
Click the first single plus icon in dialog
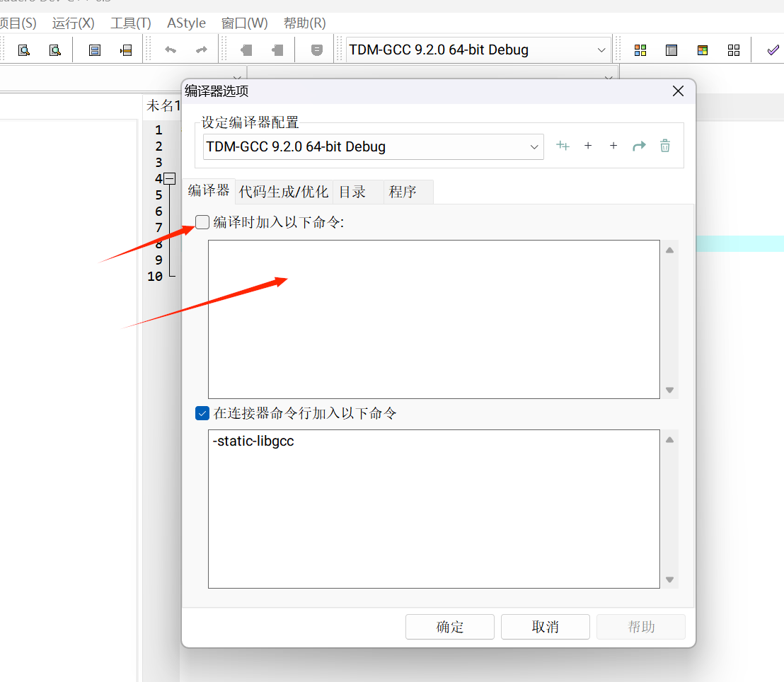[588, 146]
